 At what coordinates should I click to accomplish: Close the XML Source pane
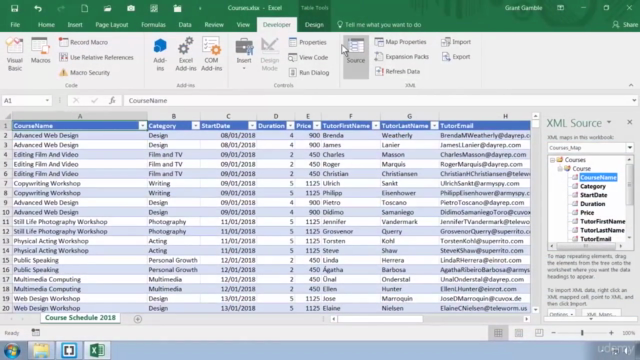click(x=630, y=122)
